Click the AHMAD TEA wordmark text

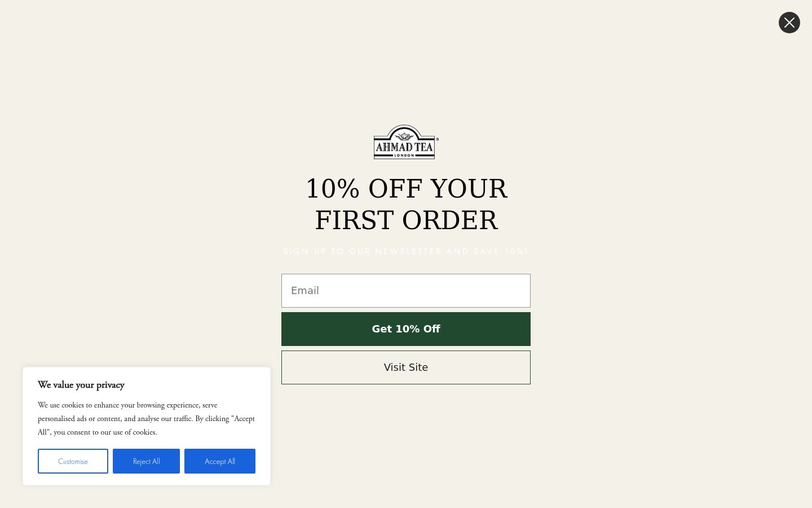coord(404,147)
